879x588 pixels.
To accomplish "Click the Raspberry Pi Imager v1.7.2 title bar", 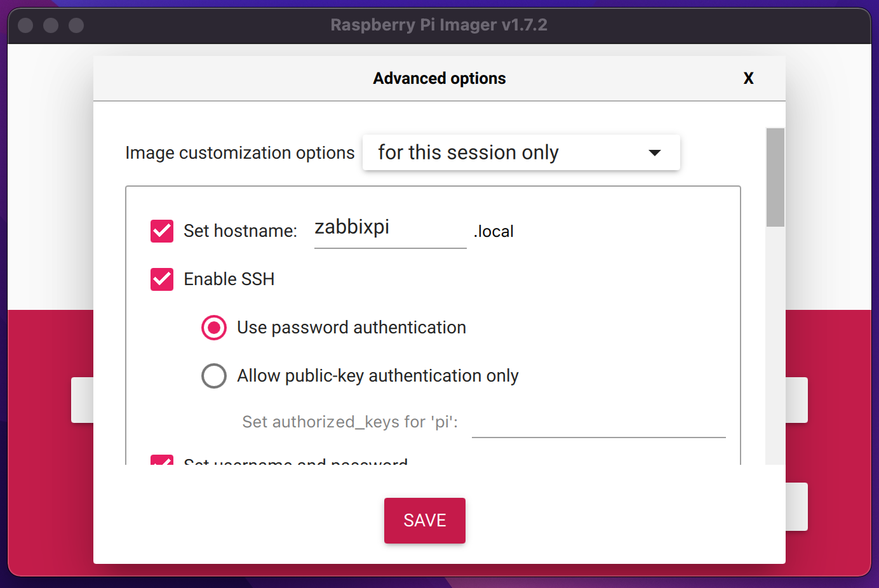I will point(439,25).
